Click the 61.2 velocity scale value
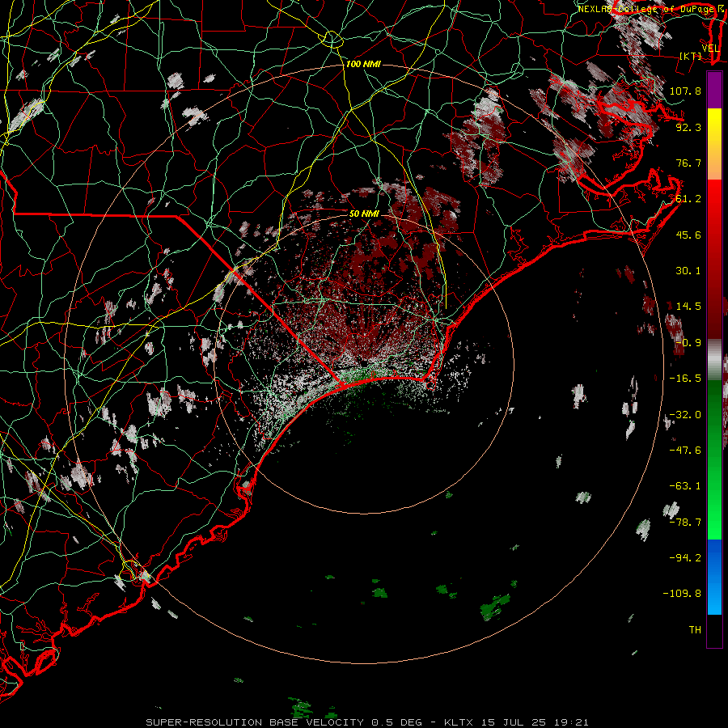 coord(688,199)
